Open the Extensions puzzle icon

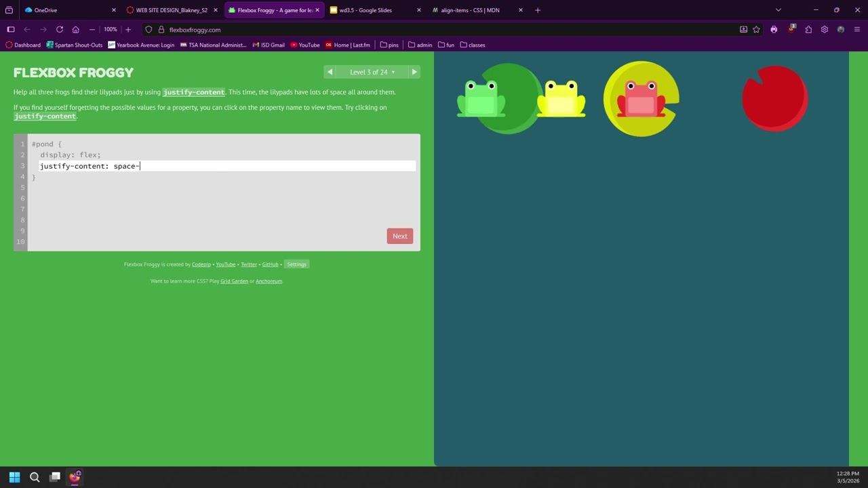point(808,30)
